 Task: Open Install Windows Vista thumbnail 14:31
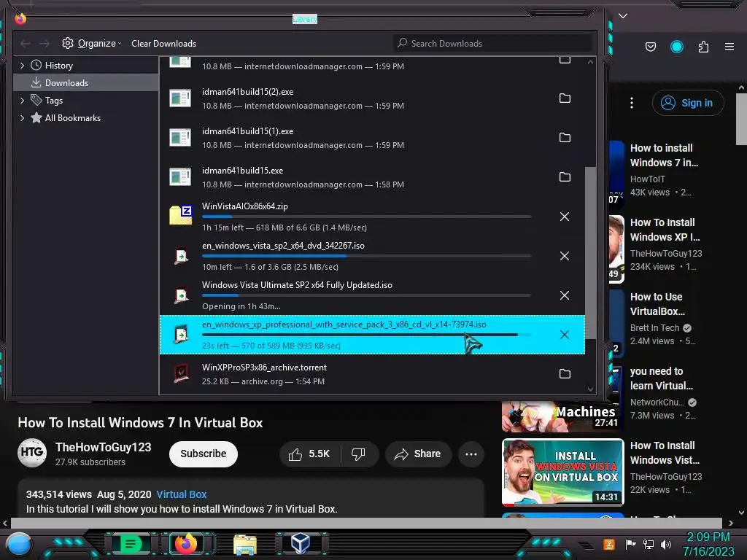click(562, 472)
